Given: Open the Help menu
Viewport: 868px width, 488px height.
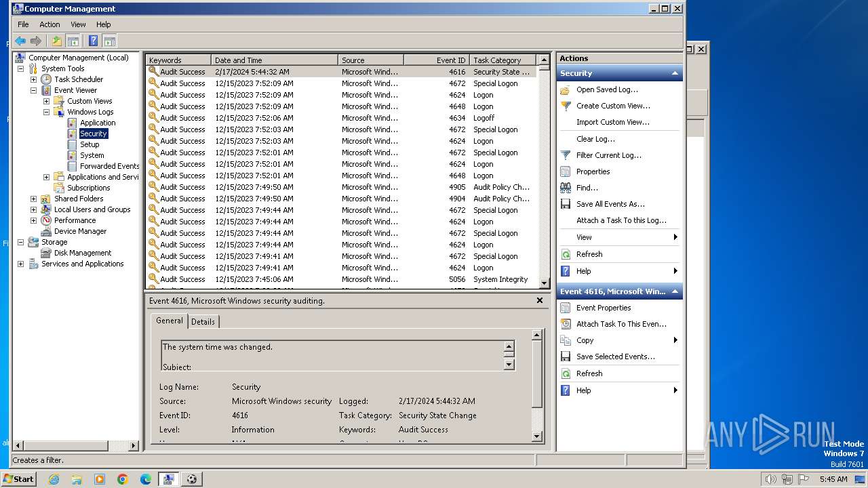Looking at the screenshot, I should pyautogui.click(x=103, y=24).
